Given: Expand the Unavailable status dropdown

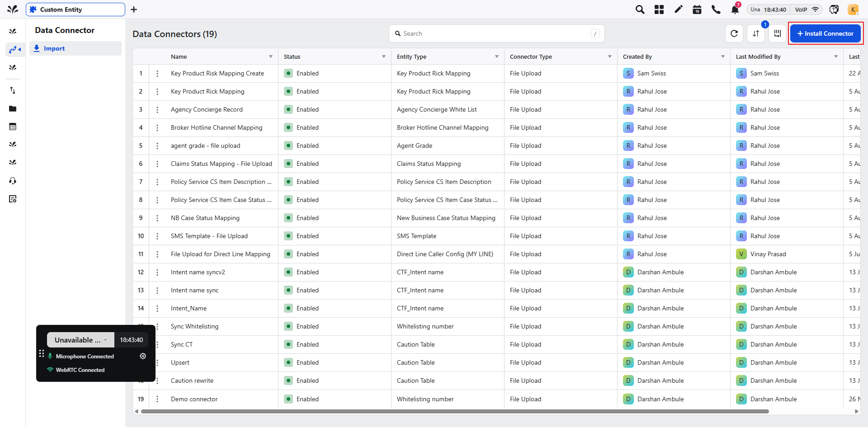Looking at the screenshot, I should (80, 340).
